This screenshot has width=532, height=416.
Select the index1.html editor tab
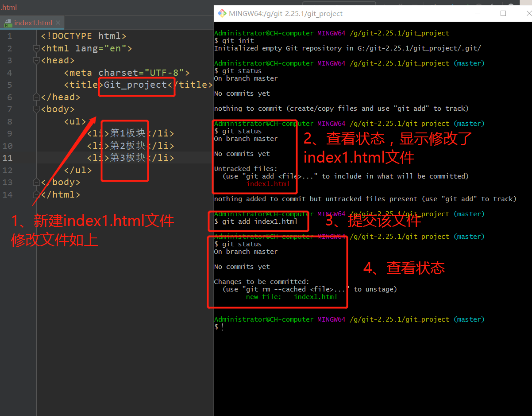pos(33,23)
